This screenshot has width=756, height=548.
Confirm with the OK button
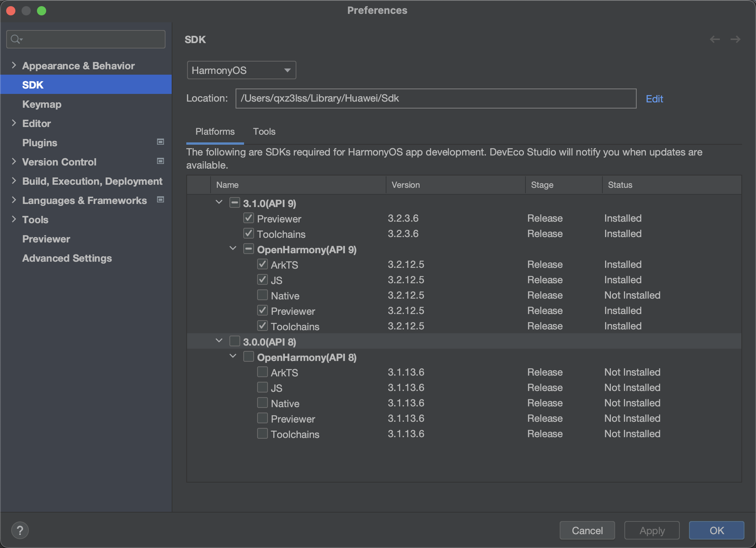pos(717,531)
